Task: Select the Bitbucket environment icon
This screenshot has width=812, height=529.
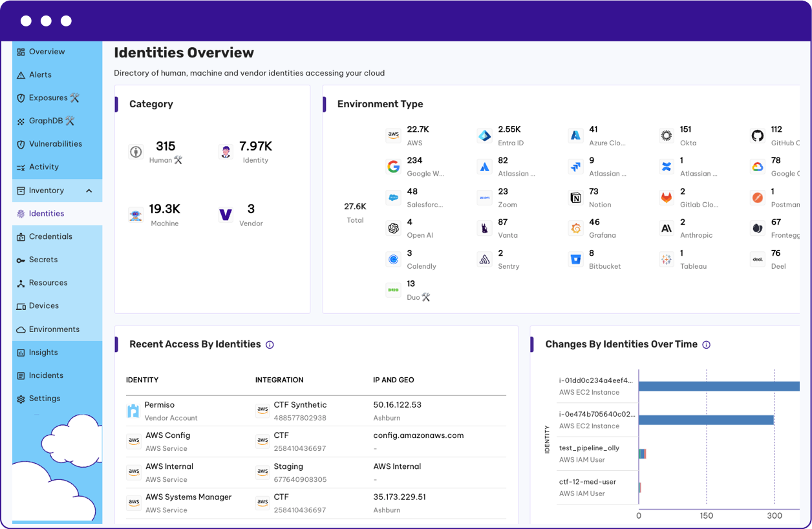Action: click(x=575, y=260)
